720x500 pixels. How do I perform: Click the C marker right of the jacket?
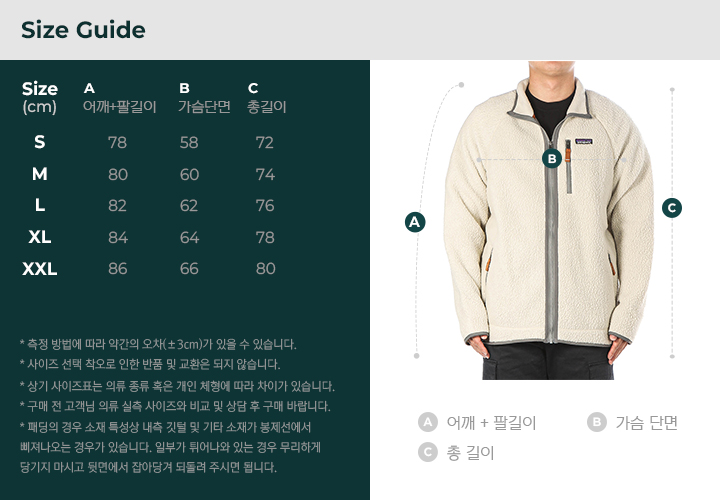tap(672, 208)
